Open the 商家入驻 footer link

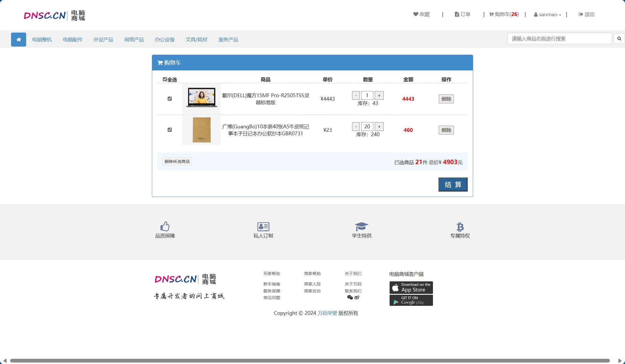pyautogui.click(x=312, y=284)
